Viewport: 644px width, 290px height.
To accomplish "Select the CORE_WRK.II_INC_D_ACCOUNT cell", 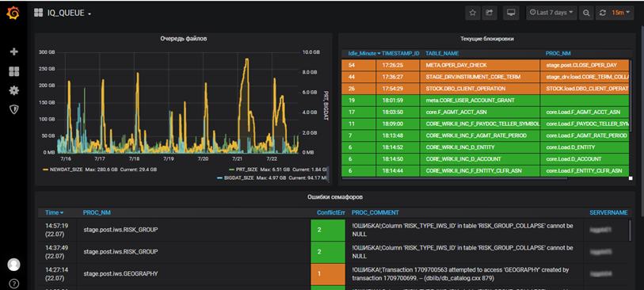I will tap(480, 159).
